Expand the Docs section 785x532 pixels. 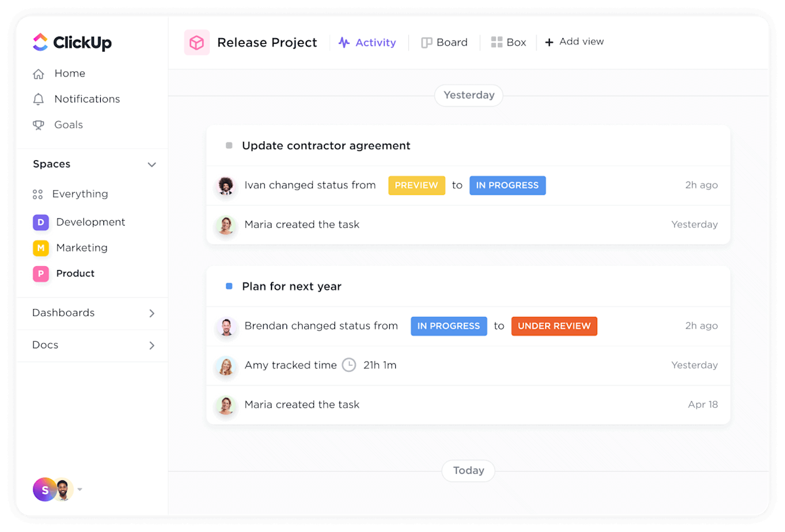tap(152, 345)
